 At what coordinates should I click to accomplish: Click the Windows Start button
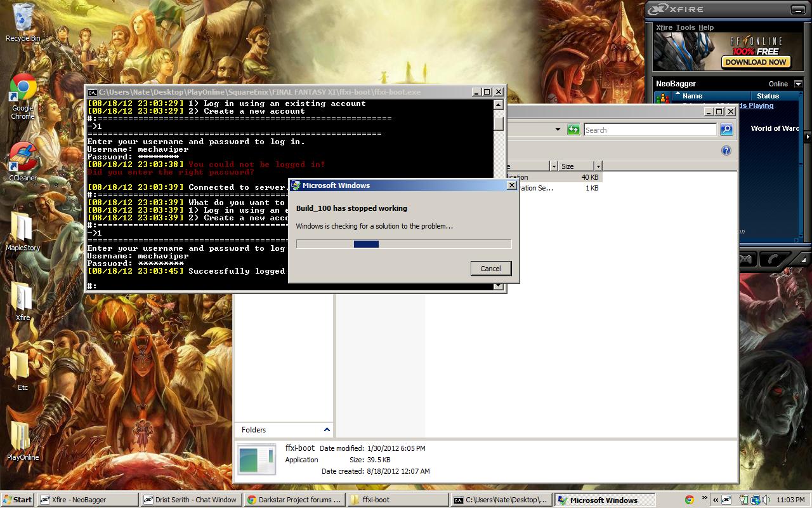(x=17, y=500)
